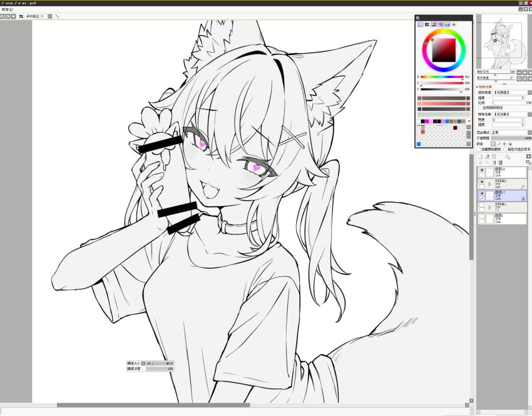The image size is (532, 416).
Task: Click the navigator preview thumbnail
Action: click(x=502, y=41)
